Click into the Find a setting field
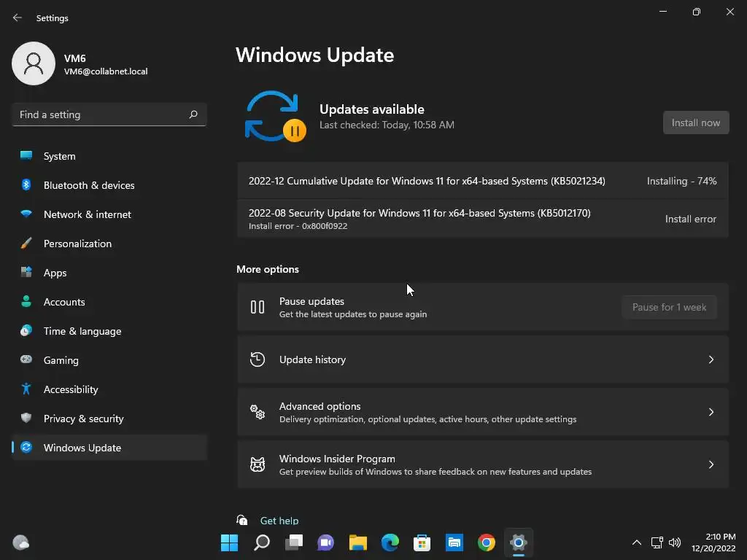Screen dimensions: 747x560 pyautogui.click(x=109, y=114)
